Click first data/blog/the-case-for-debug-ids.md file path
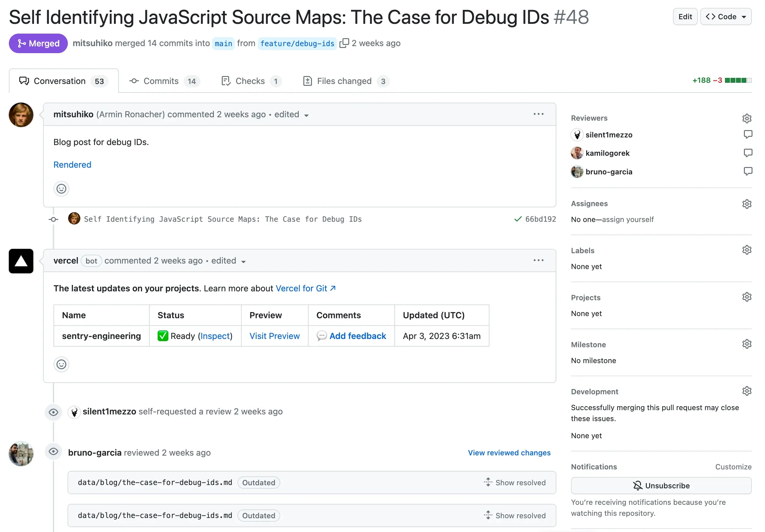 point(155,482)
